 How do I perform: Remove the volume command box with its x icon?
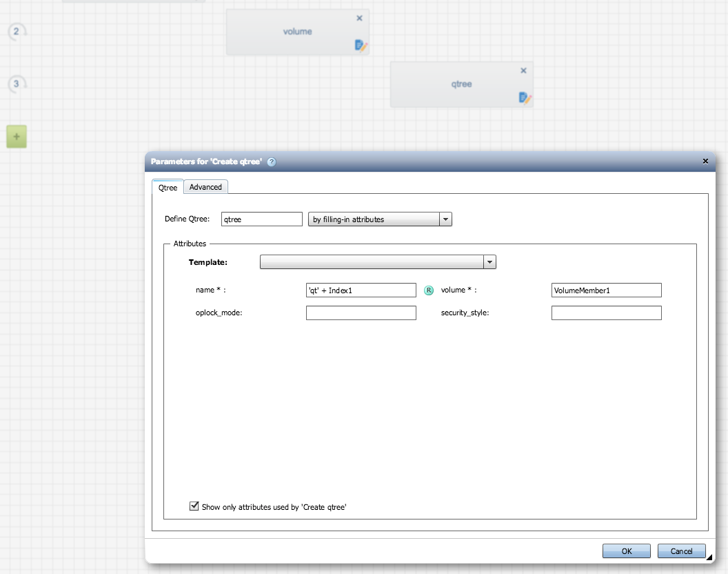[x=359, y=19]
